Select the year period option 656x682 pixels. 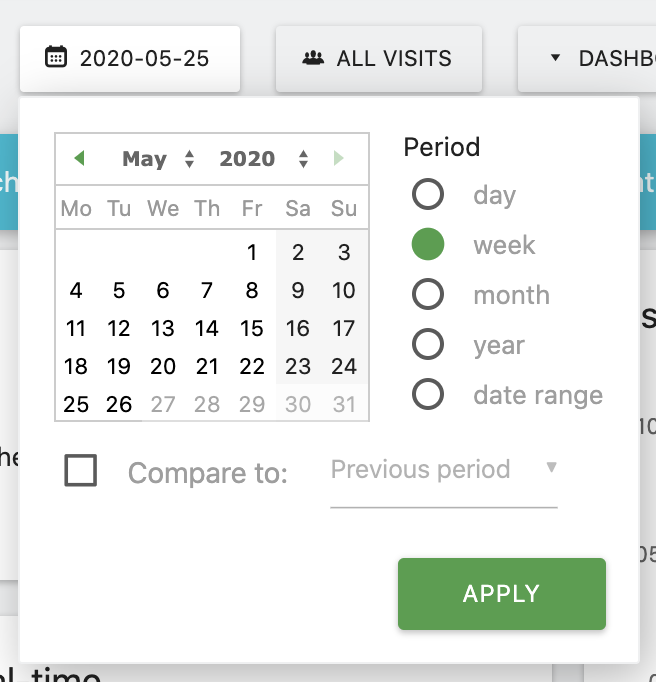[428, 345]
